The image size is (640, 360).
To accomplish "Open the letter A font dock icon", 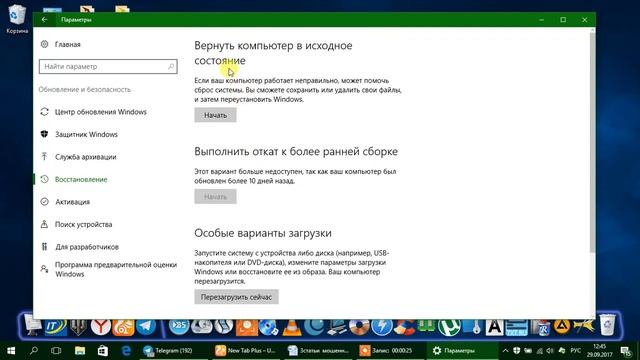I will coord(494,327).
